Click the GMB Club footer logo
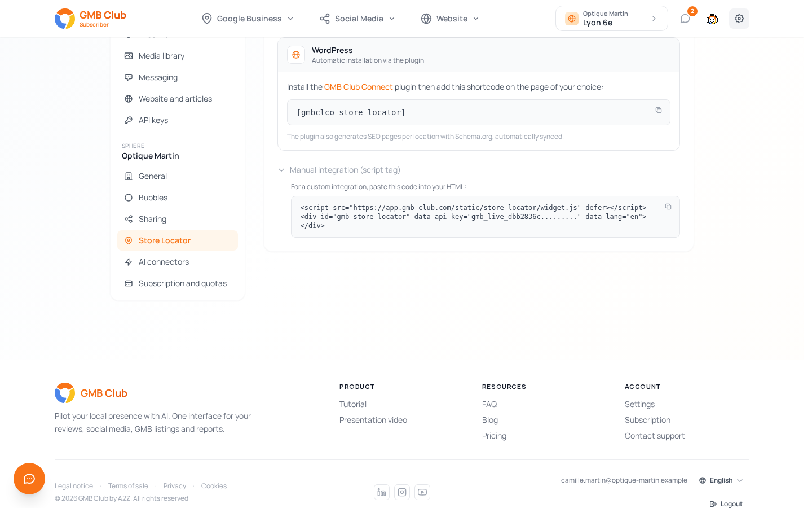Viewport: 812px width, 508px height. [x=91, y=393]
